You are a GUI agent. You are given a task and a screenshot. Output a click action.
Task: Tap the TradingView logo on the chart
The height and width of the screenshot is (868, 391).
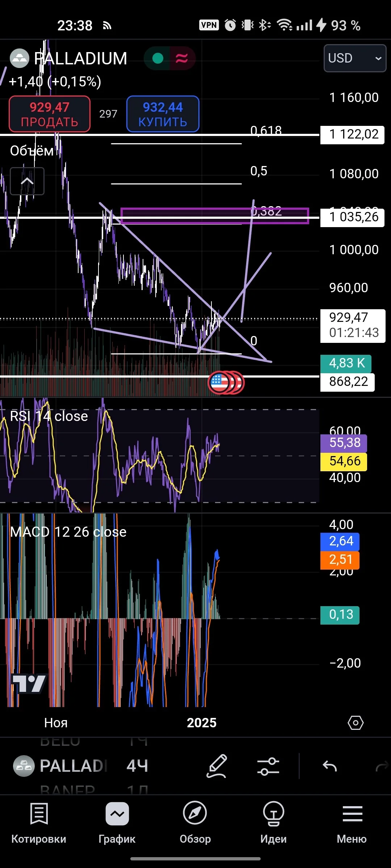(29, 684)
